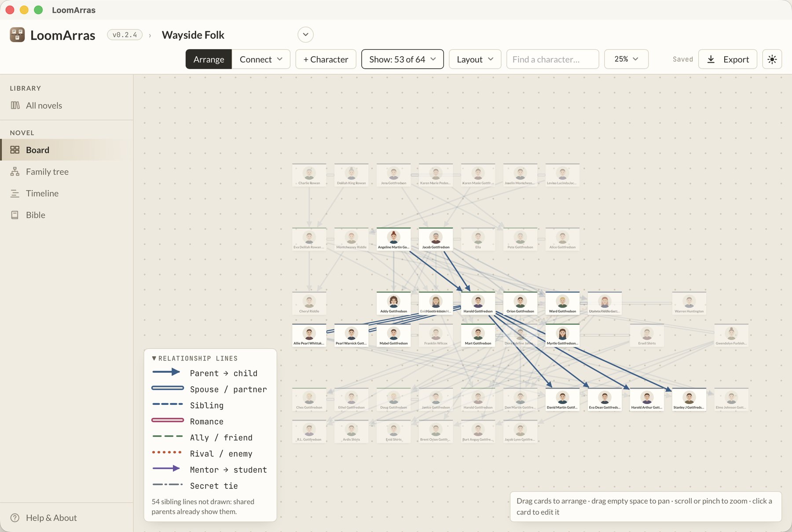
Task: Export the board
Action: tap(727, 59)
